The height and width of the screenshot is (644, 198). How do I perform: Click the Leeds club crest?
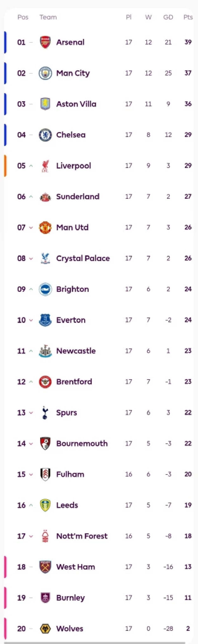[x=45, y=505]
